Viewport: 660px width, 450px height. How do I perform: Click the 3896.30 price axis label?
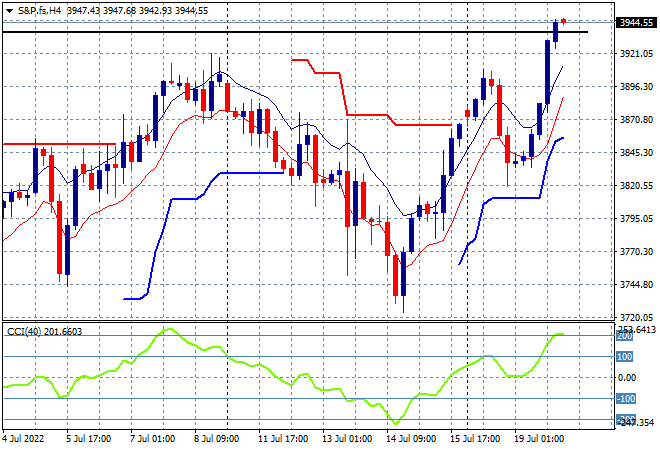[636, 86]
